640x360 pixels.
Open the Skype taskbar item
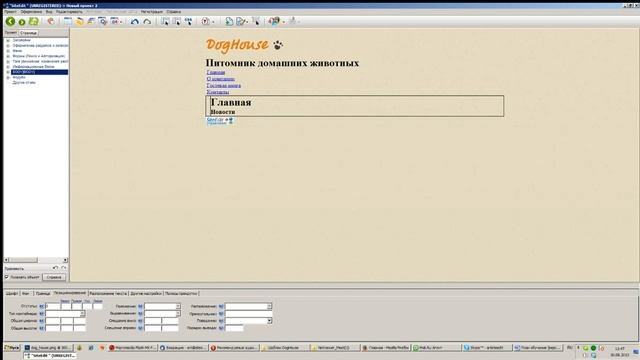487,348
